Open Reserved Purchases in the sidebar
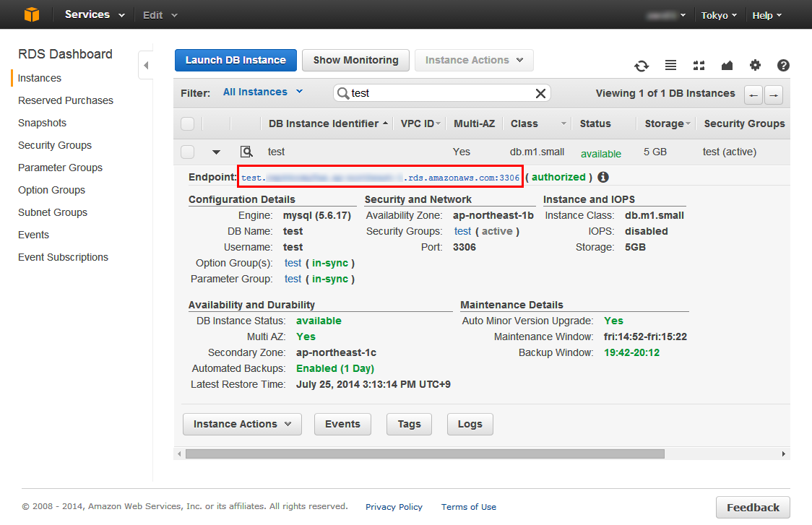This screenshot has height=525, width=812. (x=66, y=100)
